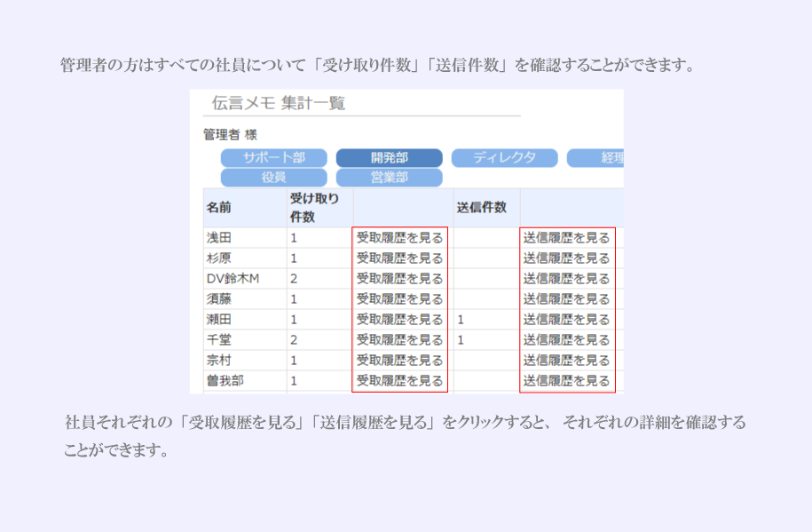Select the name 瀬田 in the table

point(219,320)
